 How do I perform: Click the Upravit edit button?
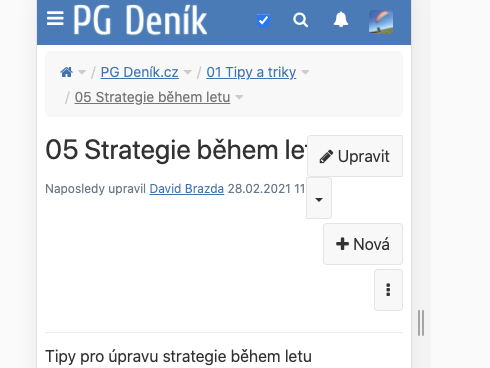(x=355, y=156)
